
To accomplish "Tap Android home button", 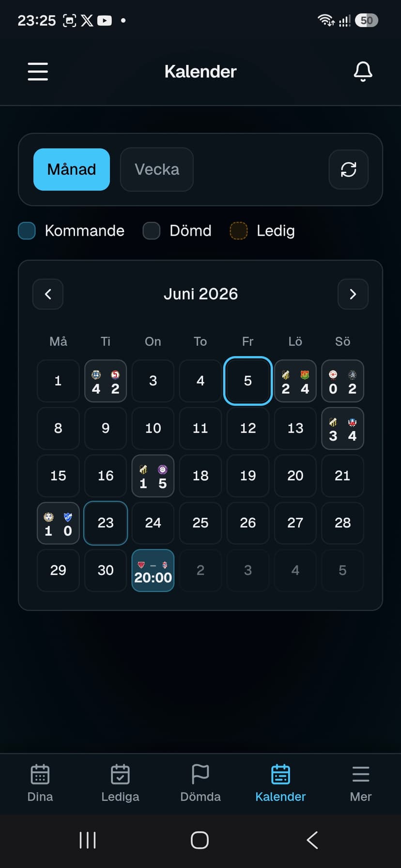I will 200,840.
